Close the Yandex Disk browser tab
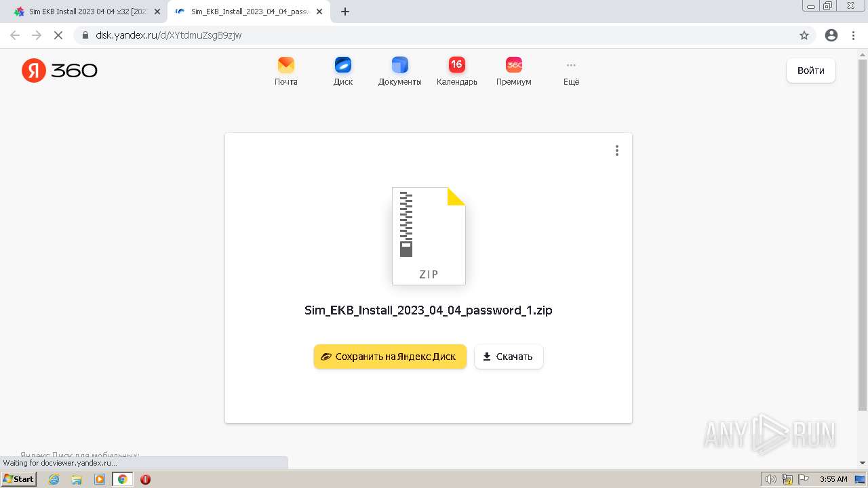The height and width of the screenshot is (488, 868). [x=319, y=12]
